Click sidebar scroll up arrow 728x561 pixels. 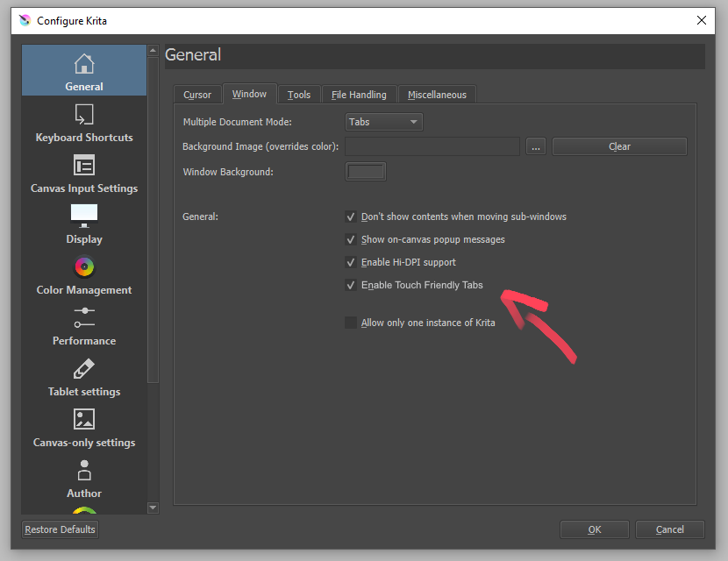pos(153,50)
